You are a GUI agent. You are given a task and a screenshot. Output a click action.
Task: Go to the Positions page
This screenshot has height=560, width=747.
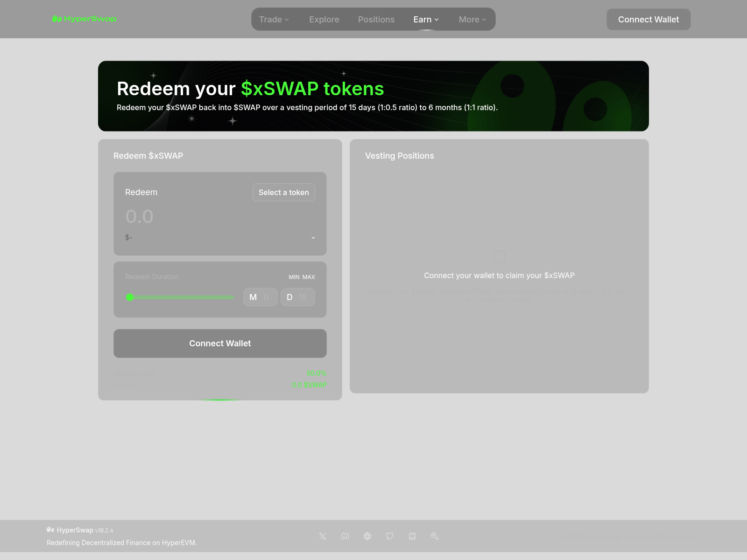tap(376, 19)
